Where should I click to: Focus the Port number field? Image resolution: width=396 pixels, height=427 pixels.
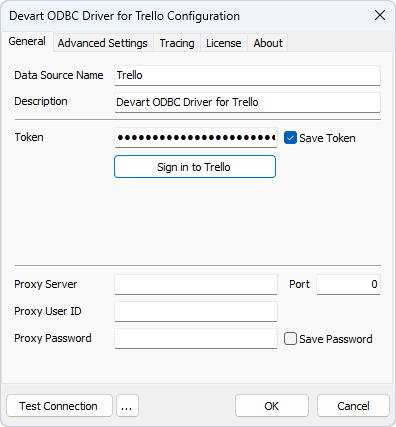pyautogui.click(x=348, y=284)
